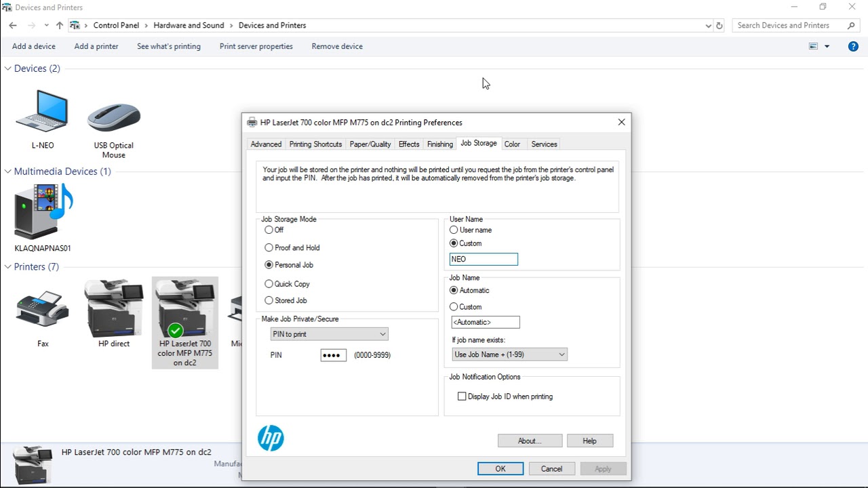Switch to the Finishing tab
Image resolution: width=868 pixels, height=488 pixels.
[x=440, y=144]
